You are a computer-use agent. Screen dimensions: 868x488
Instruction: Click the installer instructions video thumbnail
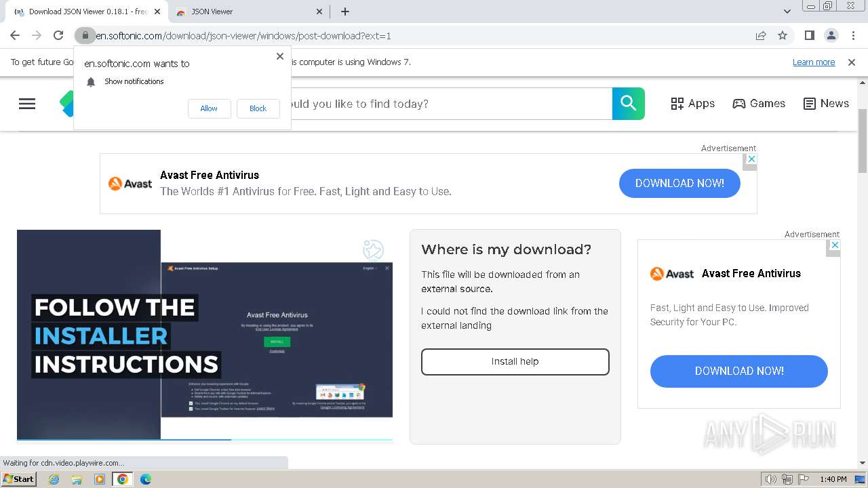205,334
